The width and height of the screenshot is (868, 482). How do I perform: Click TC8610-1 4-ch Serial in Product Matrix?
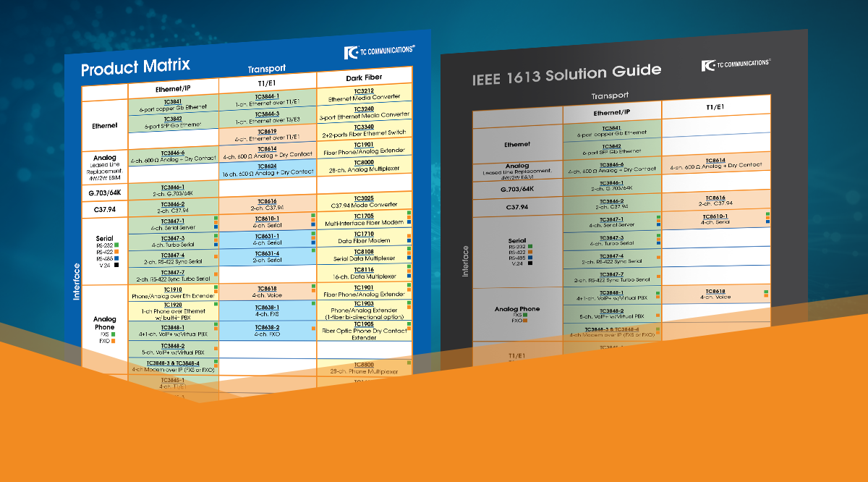[x=267, y=221]
